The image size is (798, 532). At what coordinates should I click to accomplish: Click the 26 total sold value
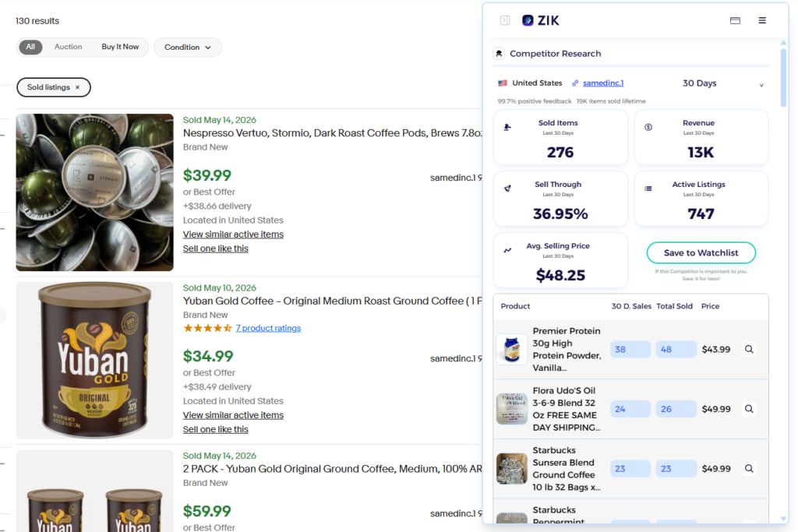pos(676,409)
